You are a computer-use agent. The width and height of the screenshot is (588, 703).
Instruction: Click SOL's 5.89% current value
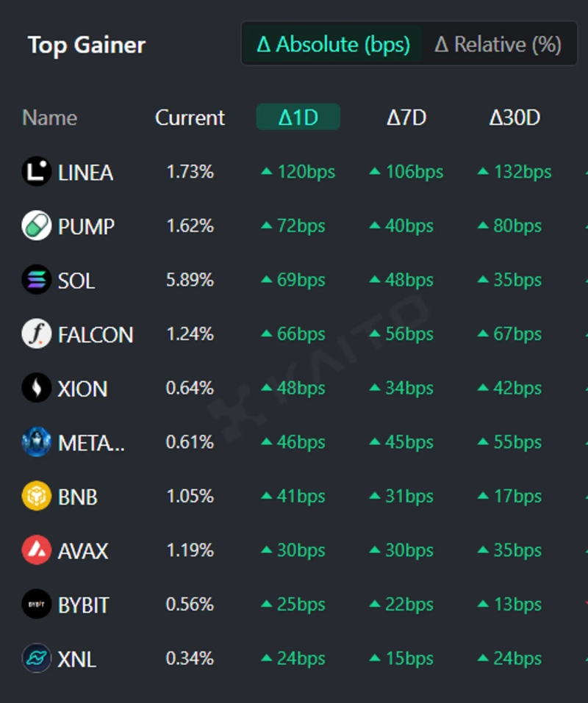click(190, 280)
